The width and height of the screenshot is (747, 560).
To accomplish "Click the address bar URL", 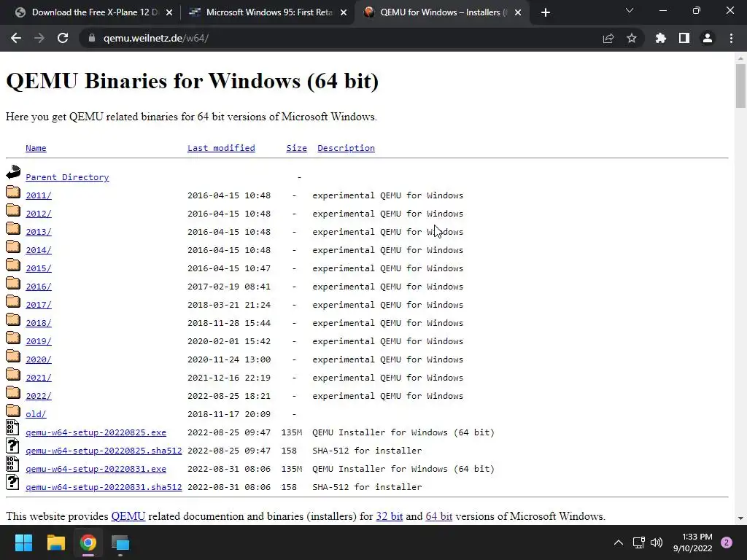I will click(x=156, y=38).
